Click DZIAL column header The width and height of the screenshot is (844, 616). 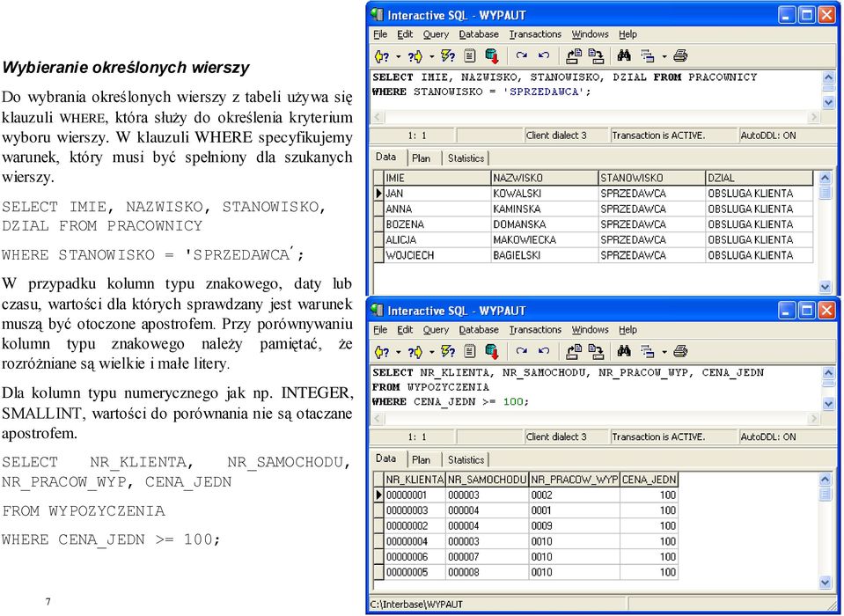point(759,178)
